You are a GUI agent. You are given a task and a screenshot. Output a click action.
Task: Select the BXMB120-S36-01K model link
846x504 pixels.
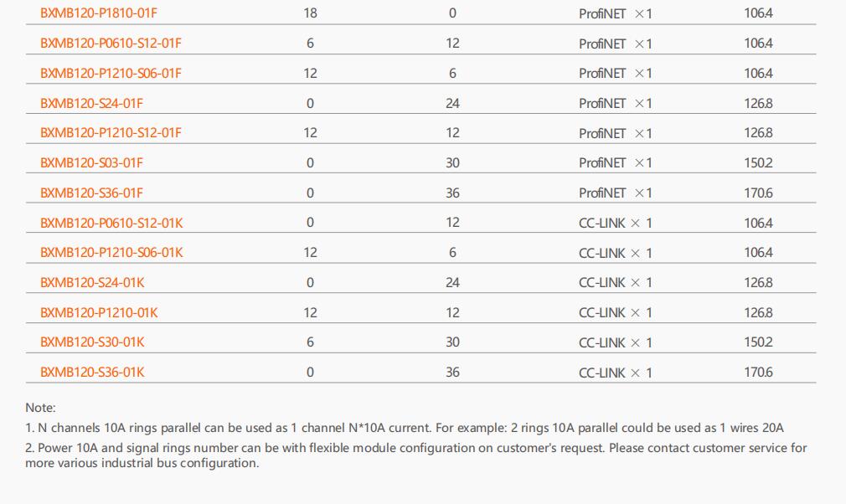click(92, 372)
